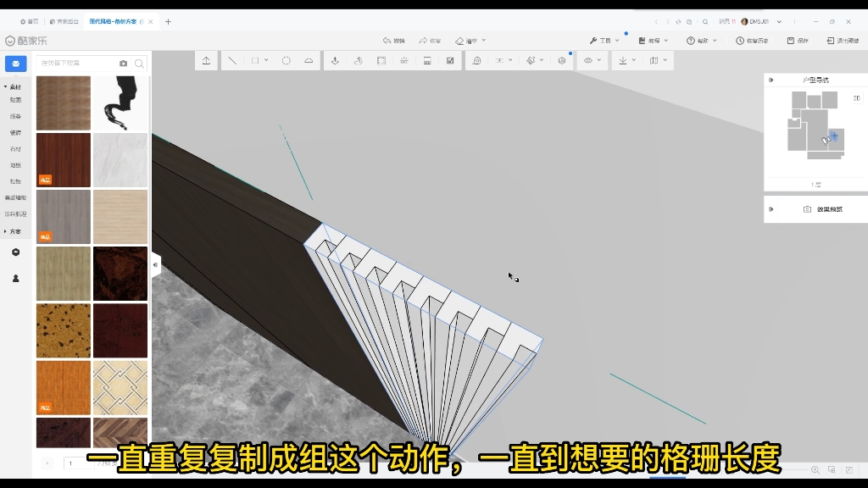Click the search magnifier in materials search bar

(140, 64)
